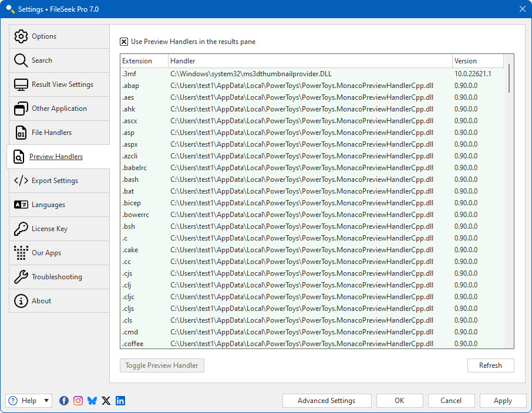Click the About info circle icon
The width and height of the screenshot is (532, 413).
[21, 301]
